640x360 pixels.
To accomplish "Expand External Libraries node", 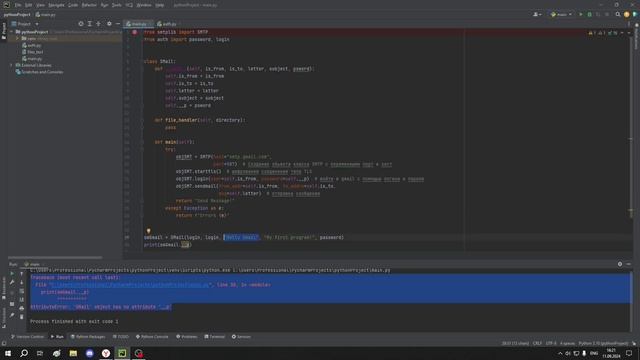I will [12, 65].
